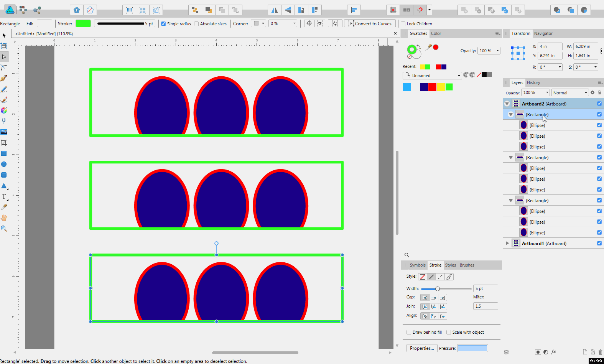Select the Ellipse shape tool
This screenshot has height=364, width=604.
(4, 164)
